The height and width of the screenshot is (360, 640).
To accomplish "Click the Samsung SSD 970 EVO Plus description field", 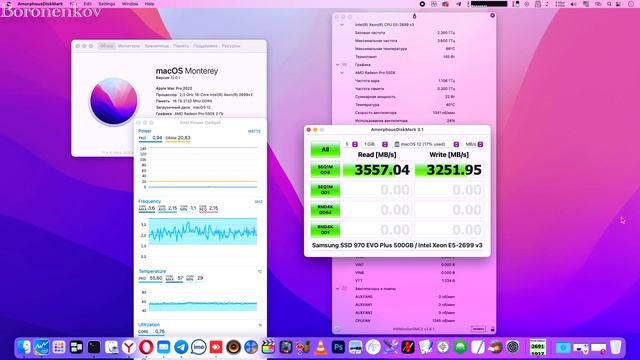I will 397,245.
